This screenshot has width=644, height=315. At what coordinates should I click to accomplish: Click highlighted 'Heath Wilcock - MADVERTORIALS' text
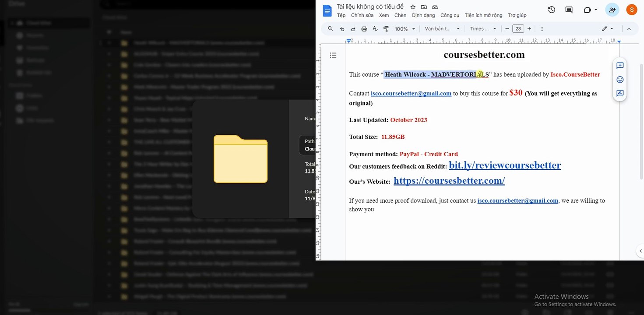click(436, 74)
